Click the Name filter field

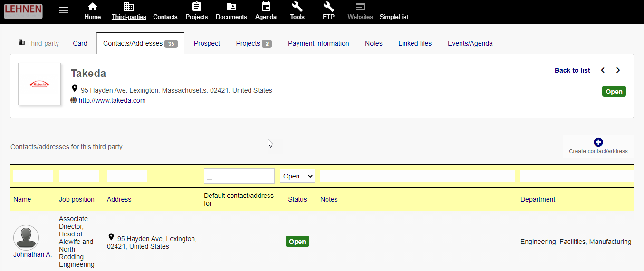pyautogui.click(x=33, y=176)
